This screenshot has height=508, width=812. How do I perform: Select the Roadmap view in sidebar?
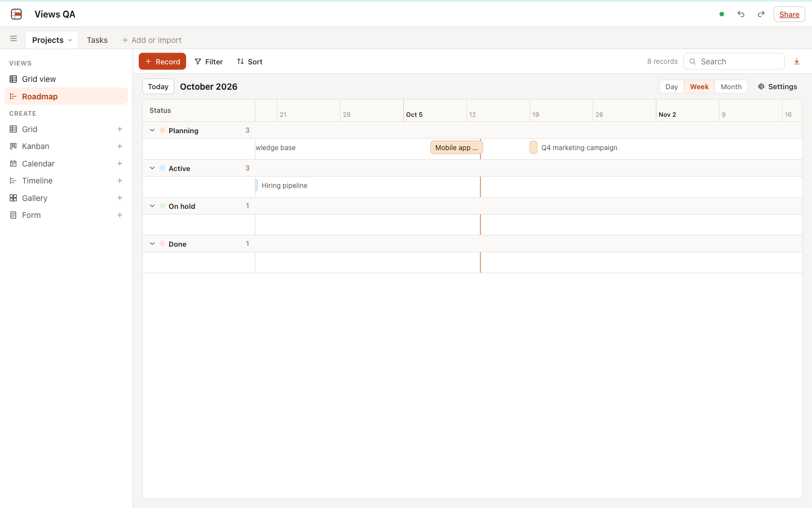[67, 97]
